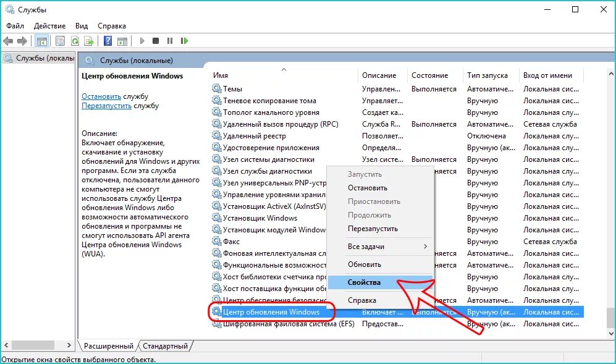
Task: Open the Файл menu
Action: pyautogui.click(x=15, y=26)
